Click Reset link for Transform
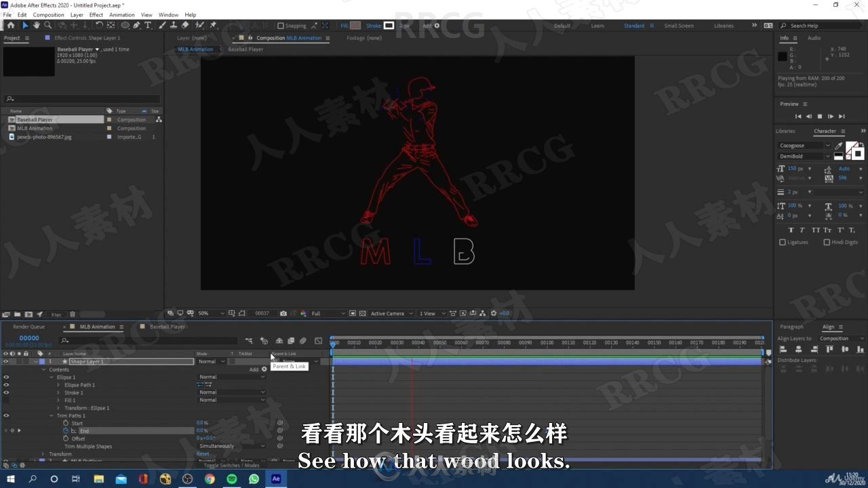 pos(203,454)
